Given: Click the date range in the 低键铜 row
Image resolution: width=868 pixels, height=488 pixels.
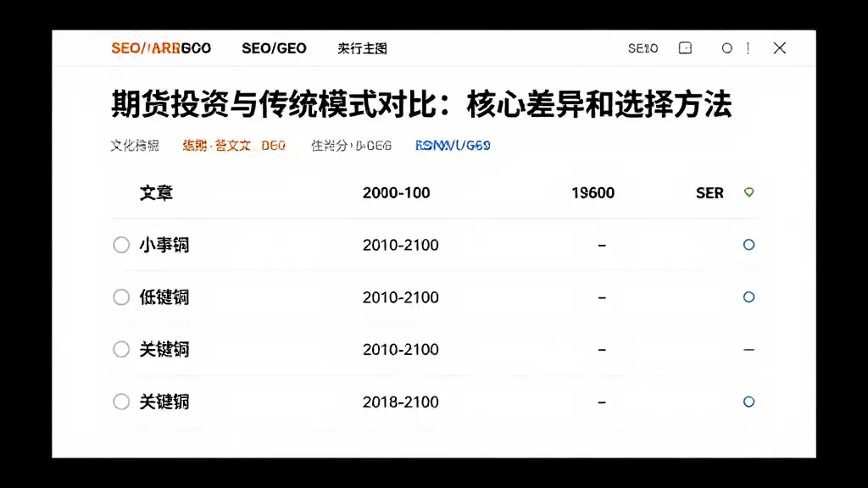Looking at the screenshot, I should point(401,297).
